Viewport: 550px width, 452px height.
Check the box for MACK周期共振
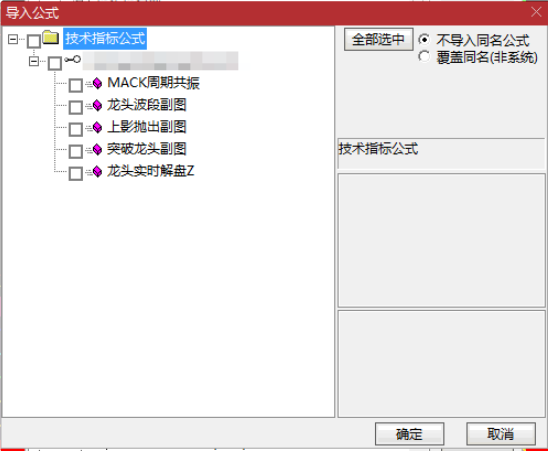pos(75,85)
